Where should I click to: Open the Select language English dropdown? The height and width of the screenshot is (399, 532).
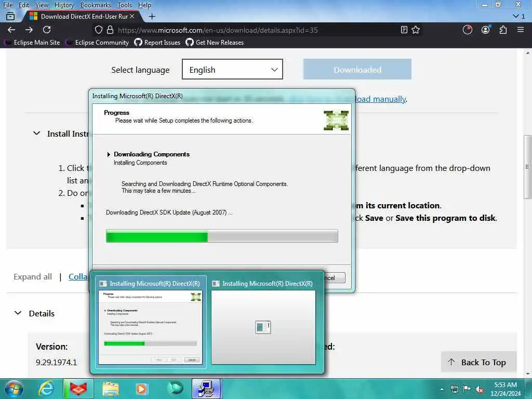pos(232,69)
